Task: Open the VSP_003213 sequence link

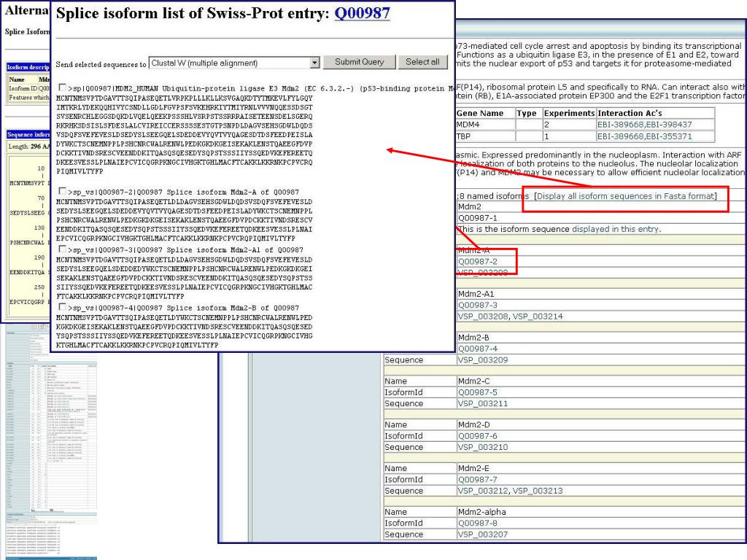Action: [538, 491]
